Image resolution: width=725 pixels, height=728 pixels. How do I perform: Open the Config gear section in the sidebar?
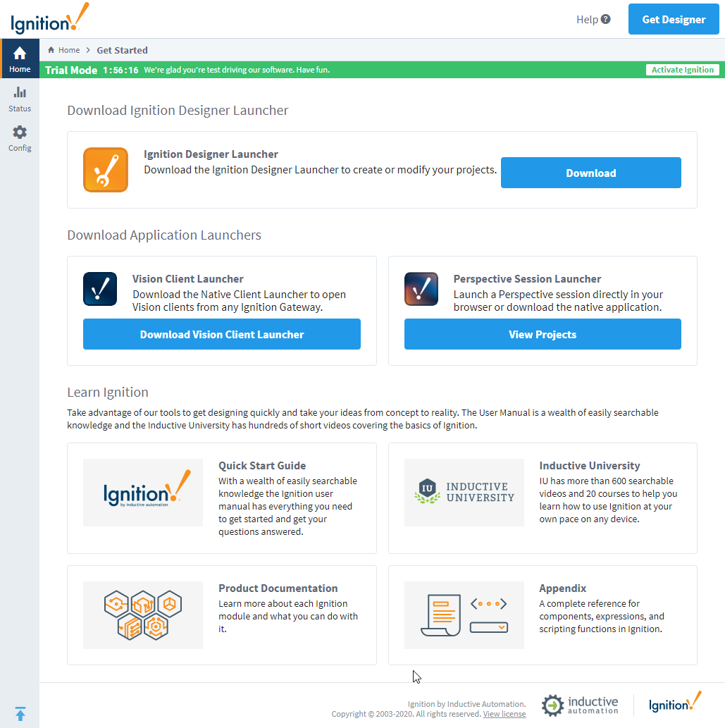(20, 138)
